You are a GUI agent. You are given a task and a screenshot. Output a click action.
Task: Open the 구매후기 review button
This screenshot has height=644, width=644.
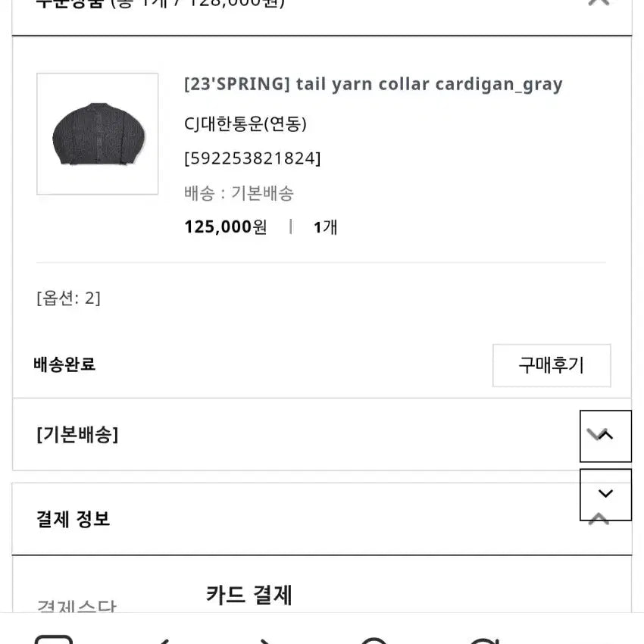click(x=551, y=365)
